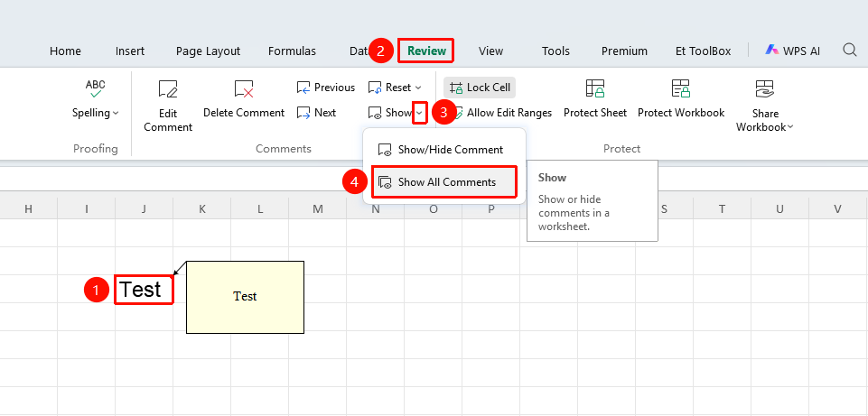This screenshot has width=868, height=416.
Task: Select column header H
Action: pos(28,208)
